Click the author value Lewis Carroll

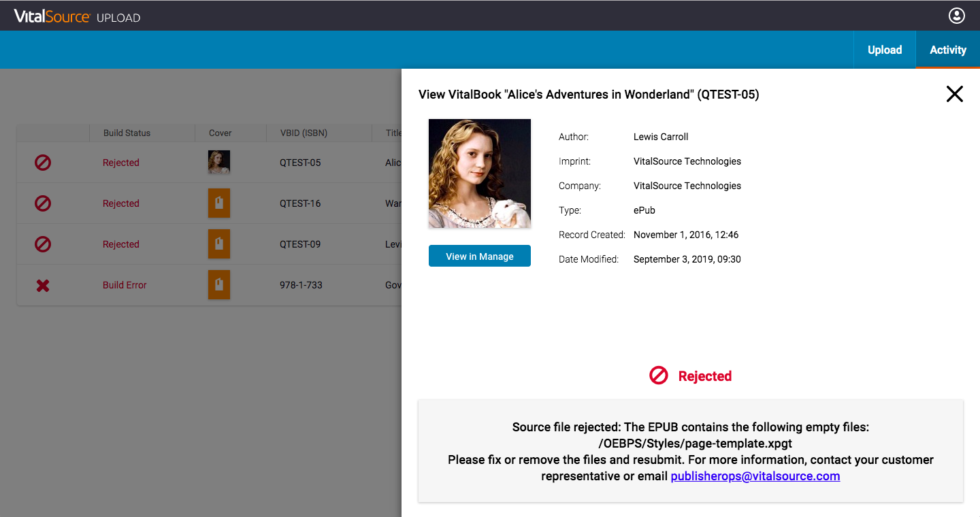pyautogui.click(x=661, y=137)
